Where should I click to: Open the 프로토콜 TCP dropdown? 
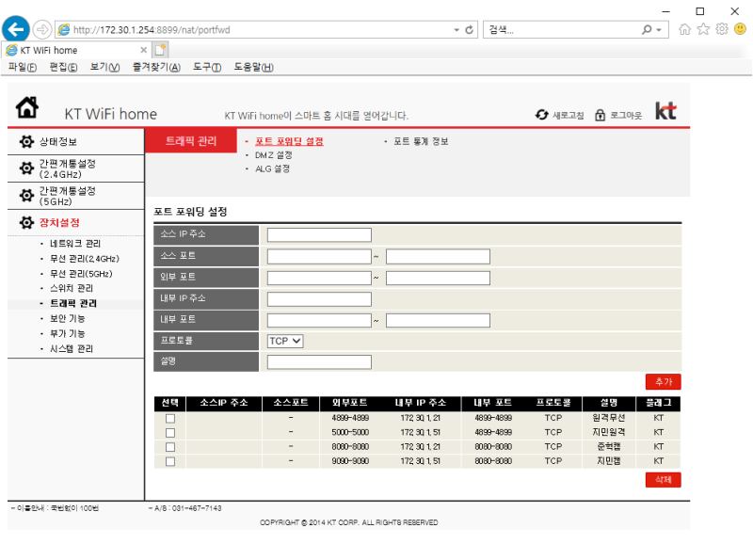(284, 342)
